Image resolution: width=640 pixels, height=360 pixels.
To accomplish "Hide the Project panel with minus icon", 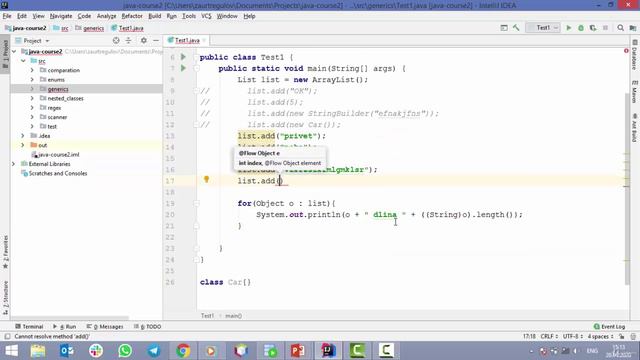I will coord(156,40).
